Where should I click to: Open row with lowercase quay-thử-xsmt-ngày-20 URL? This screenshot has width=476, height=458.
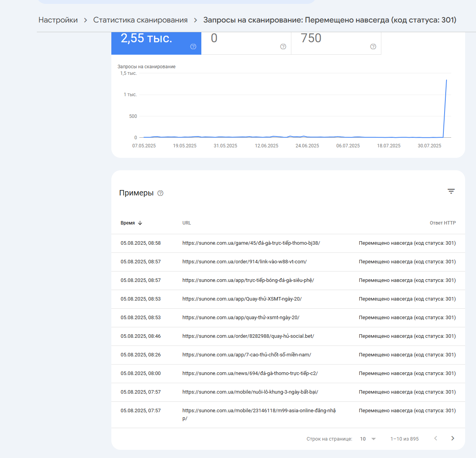tap(288, 318)
